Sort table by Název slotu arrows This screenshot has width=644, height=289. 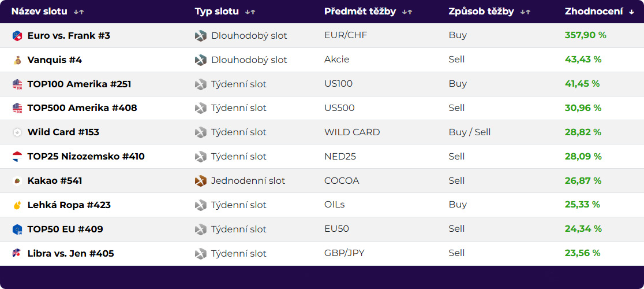(x=79, y=12)
